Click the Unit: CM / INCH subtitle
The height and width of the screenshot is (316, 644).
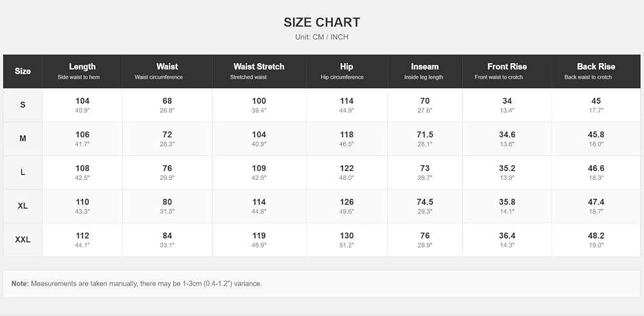(x=321, y=37)
